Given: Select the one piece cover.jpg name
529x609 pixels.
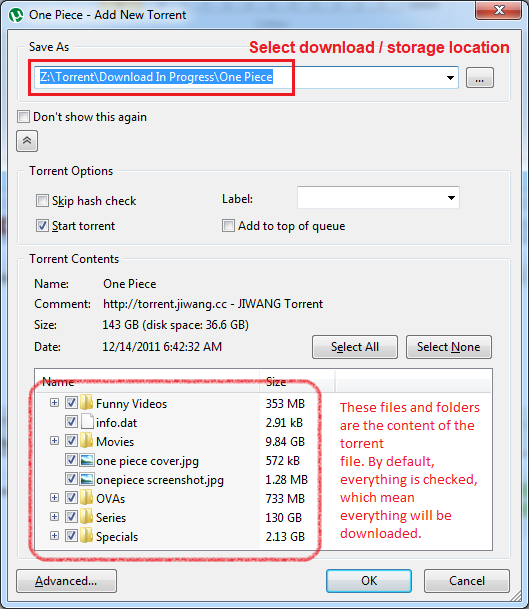Looking at the screenshot, I should 147,461.
